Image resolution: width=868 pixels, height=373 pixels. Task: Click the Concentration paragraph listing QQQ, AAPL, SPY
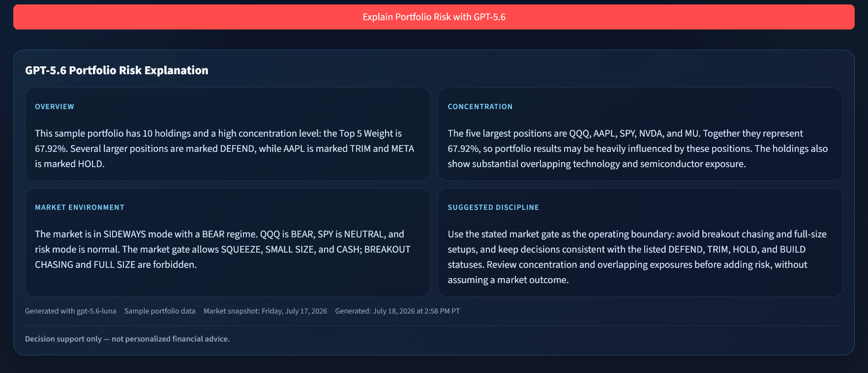click(x=638, y=148)
